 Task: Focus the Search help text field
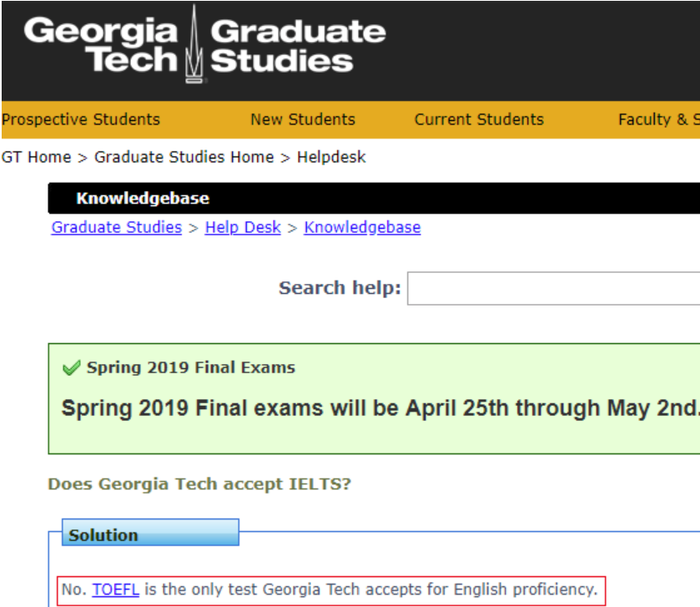point(552,288)
